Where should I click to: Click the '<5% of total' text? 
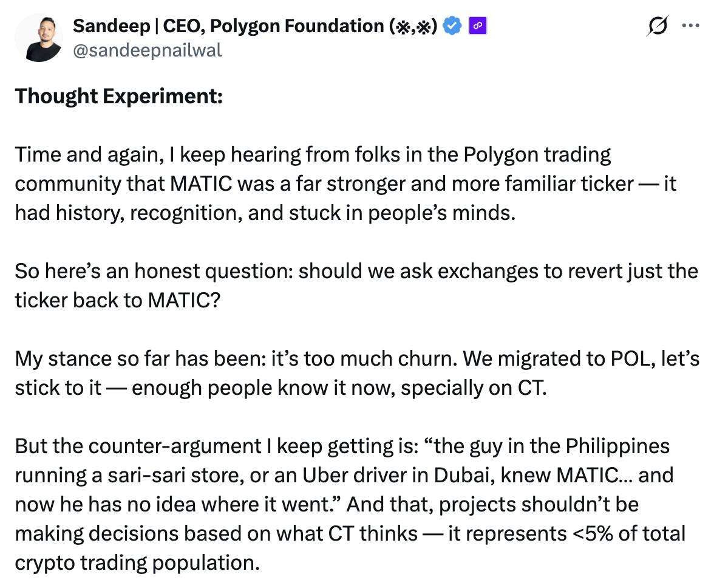pyautogui.click(x=625, y=534)
